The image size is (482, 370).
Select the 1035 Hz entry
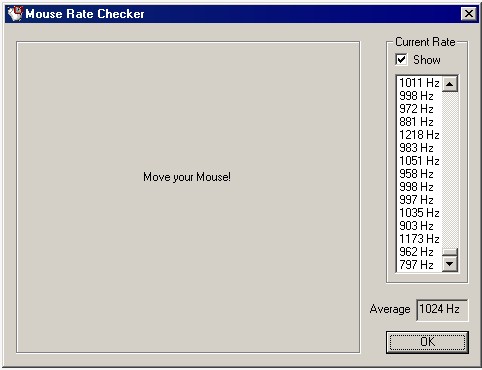point(419,213)
